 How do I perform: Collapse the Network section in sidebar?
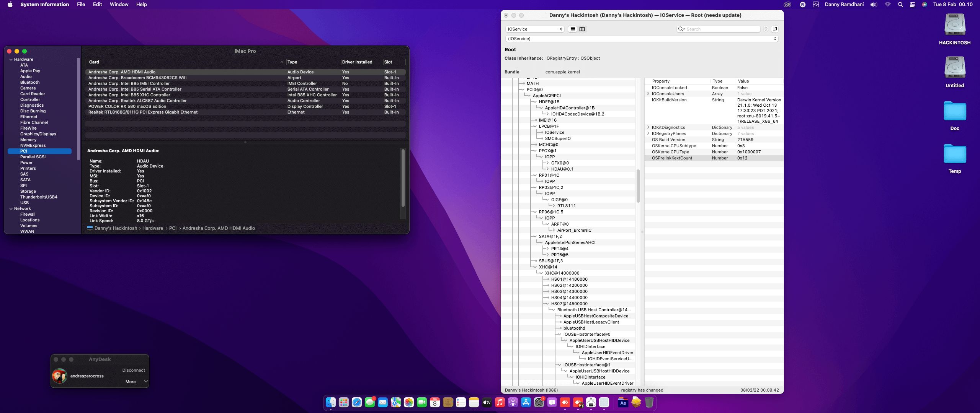tap(11, 209)
